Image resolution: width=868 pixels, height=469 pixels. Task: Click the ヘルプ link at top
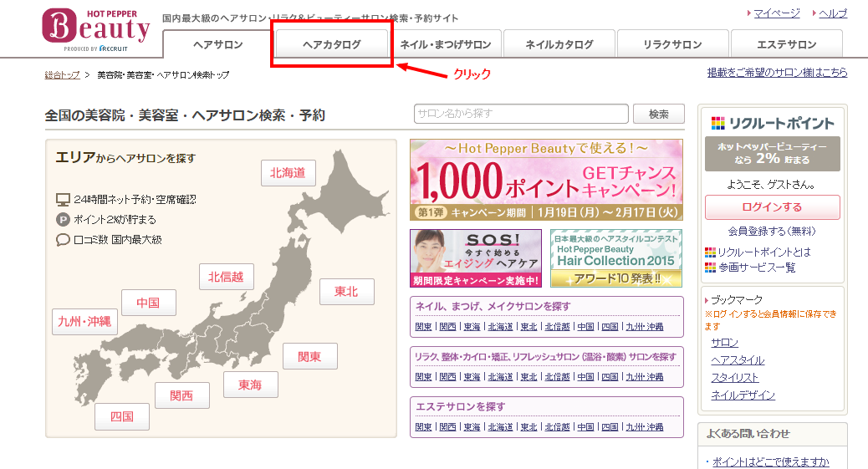pos(833,13)
